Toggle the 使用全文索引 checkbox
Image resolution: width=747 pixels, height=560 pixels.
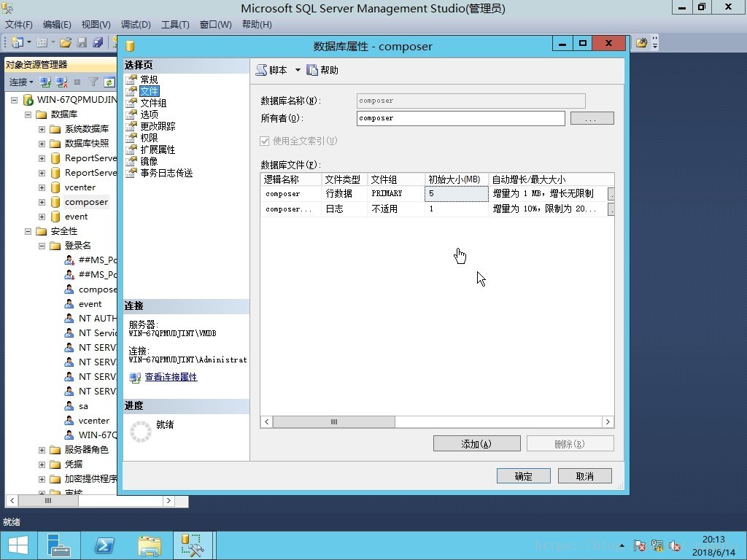click(x=264, y=141)
